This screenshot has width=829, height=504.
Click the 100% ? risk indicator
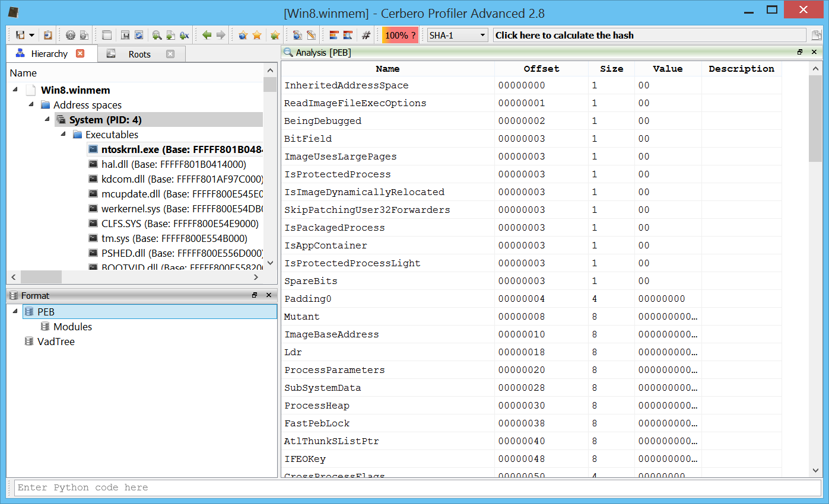[x=400, y=35]
